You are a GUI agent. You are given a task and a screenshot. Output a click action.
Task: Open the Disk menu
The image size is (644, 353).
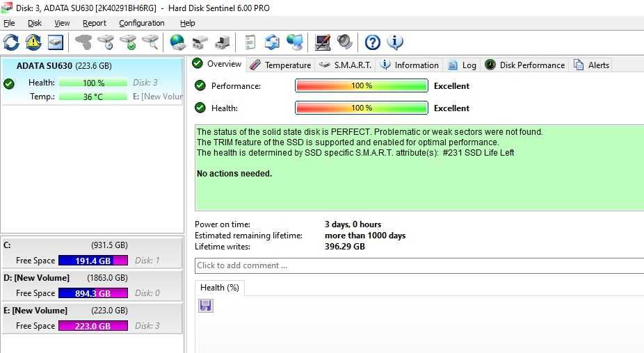35,23
